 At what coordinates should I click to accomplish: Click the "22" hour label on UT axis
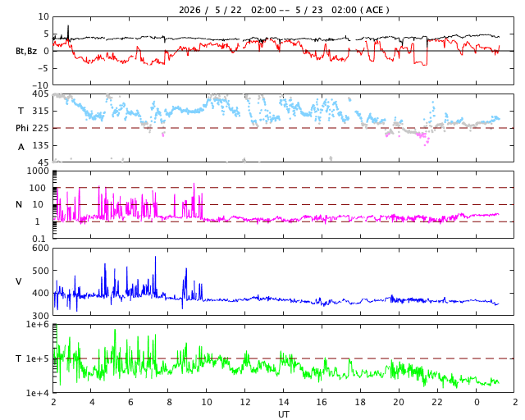click(437, 402)
